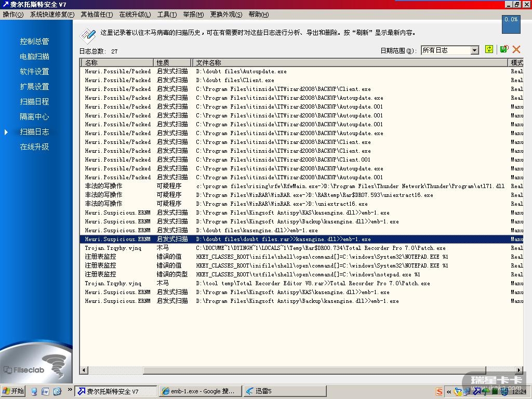The height and width of the screenshot is (399, 532).
Task: Click the Windows 开始 Start button
Action: 14,391
